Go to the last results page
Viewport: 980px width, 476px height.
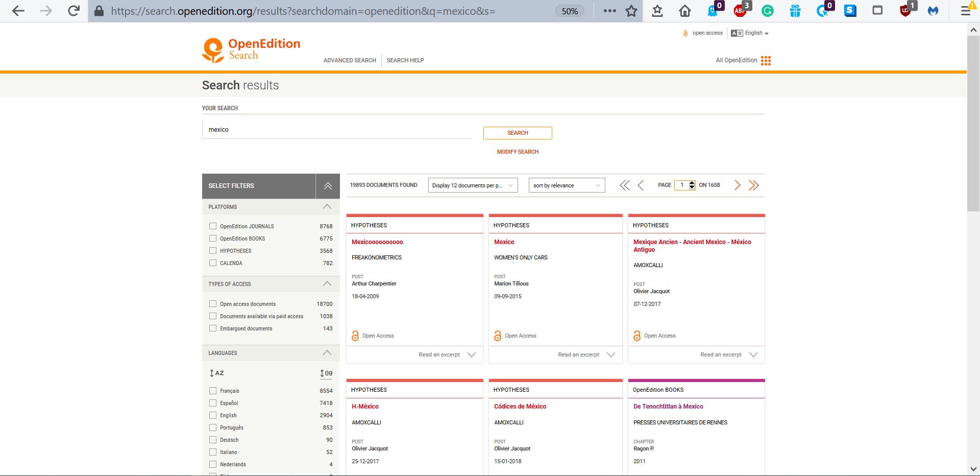pos(753,185)
